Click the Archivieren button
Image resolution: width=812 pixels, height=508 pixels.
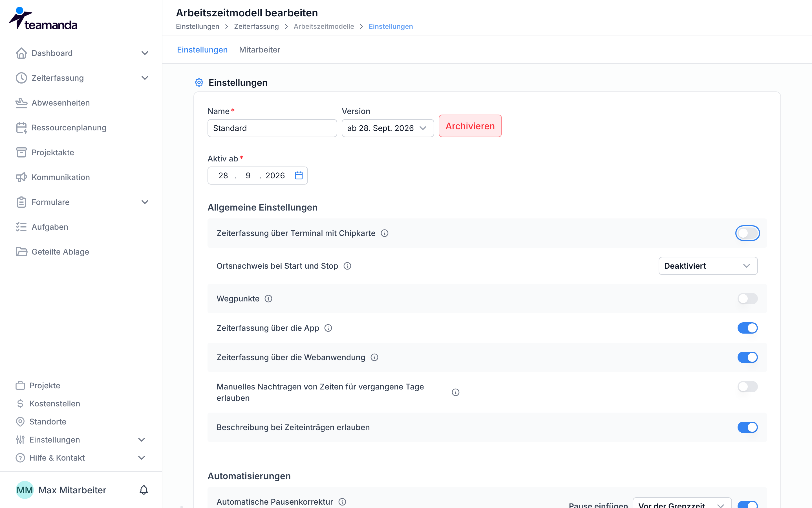470,126
